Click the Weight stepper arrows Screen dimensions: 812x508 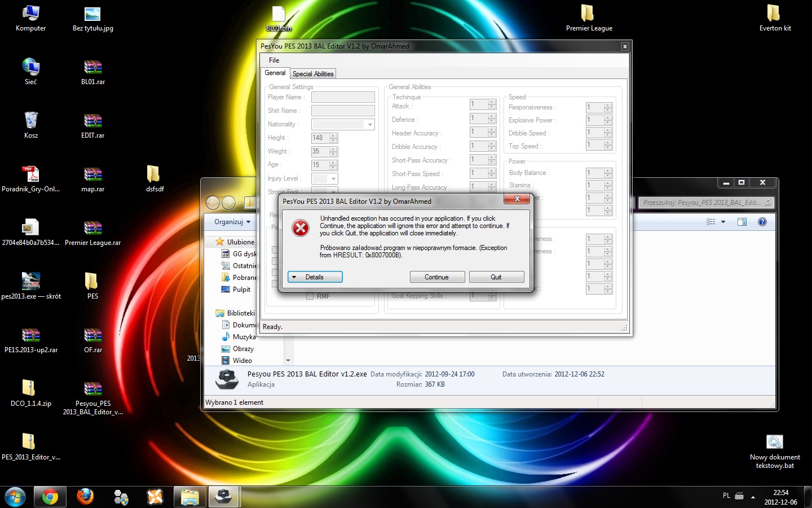pyautogui.click(x=333, y=151)
